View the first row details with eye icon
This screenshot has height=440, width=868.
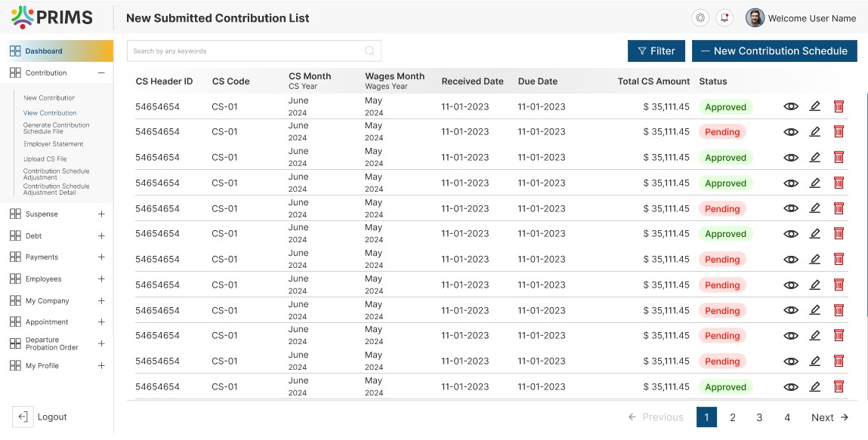(x=791, y=106)
